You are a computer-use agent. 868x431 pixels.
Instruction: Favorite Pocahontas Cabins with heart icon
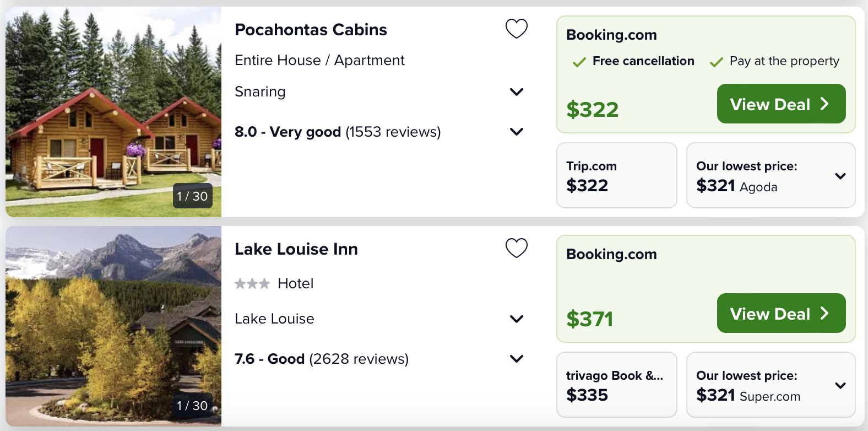point(517,29)
